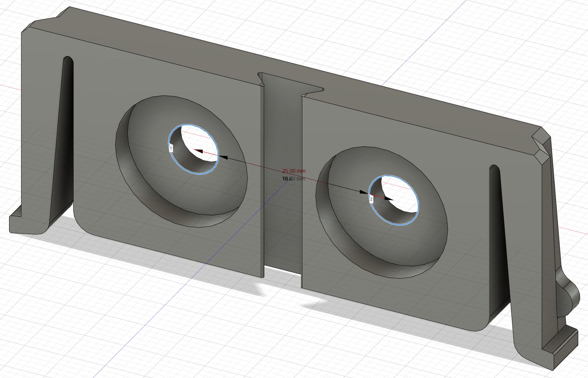Click the black "18.80 mm" measurement label
Screen dimensions: 588x378
coord(294,179)
